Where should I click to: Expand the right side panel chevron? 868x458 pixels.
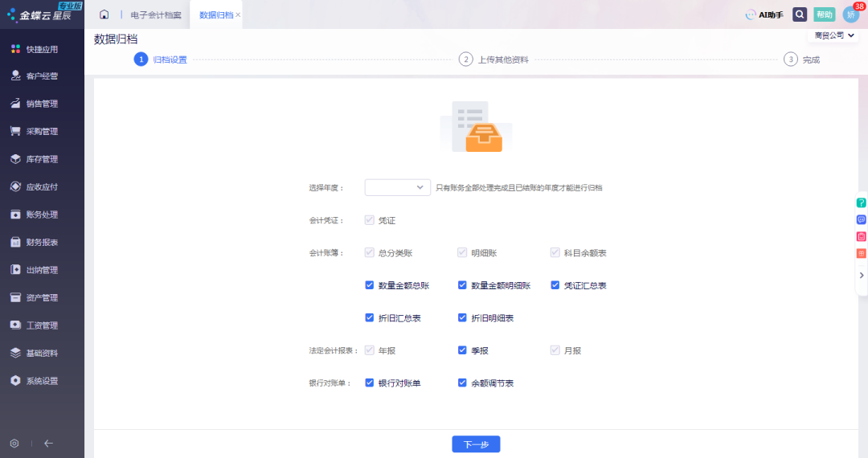coord(862,275)
